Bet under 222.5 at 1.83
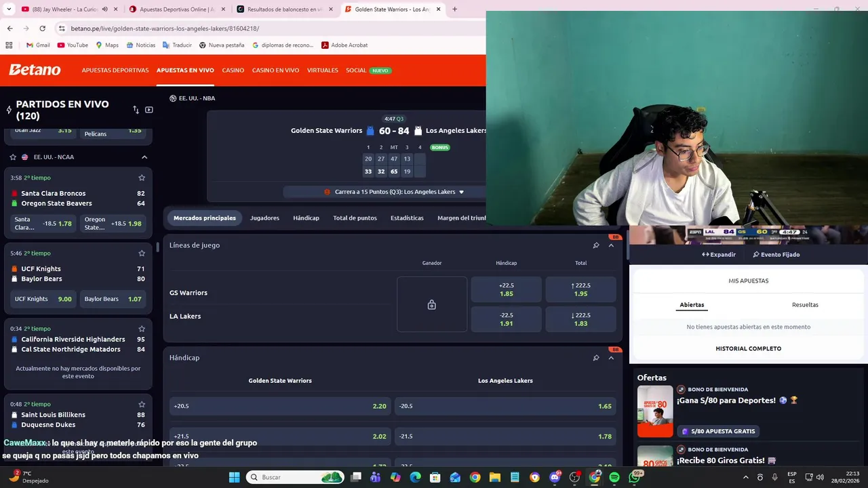 (581, 319)
